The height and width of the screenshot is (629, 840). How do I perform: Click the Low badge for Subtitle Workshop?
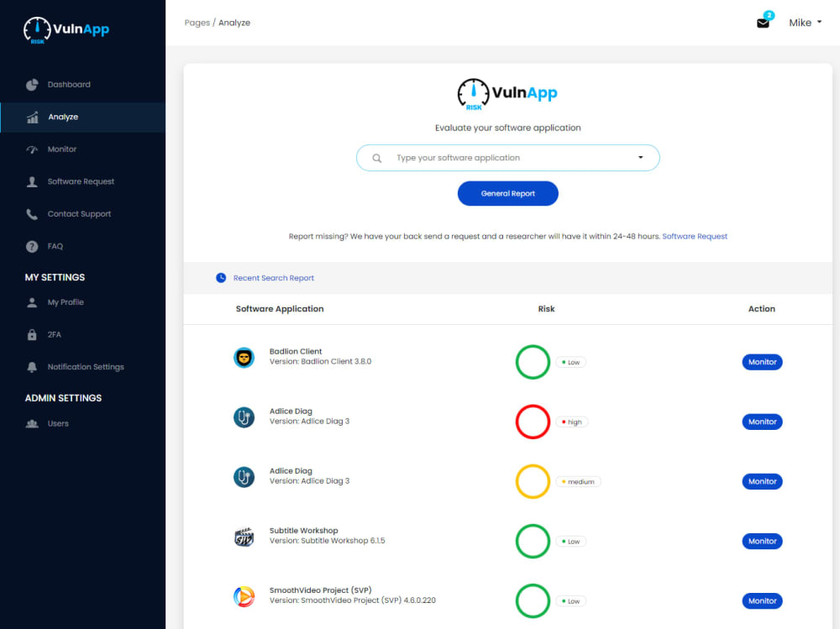570,542
